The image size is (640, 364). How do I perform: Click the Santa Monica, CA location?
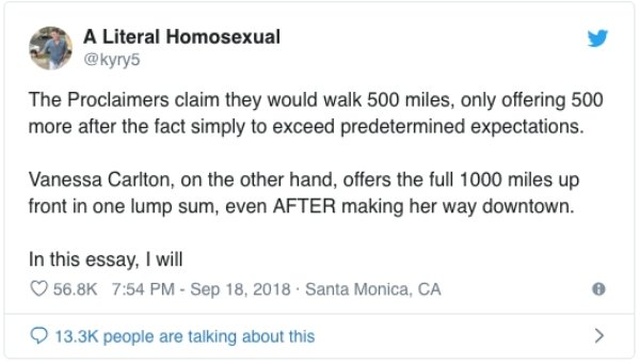[373, 289]
